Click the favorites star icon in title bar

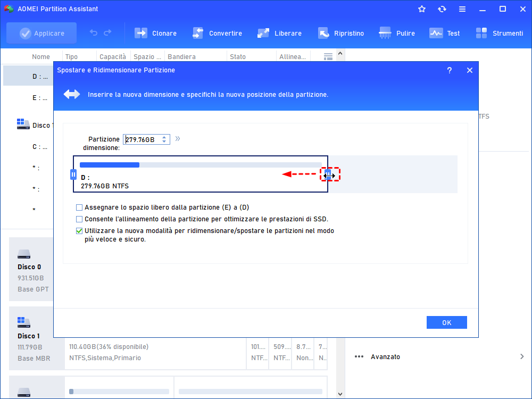(x=422, y=9)
